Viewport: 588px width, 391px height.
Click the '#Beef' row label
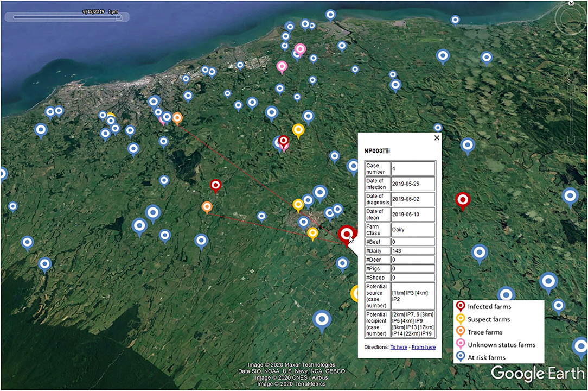[x=378, y=242]
